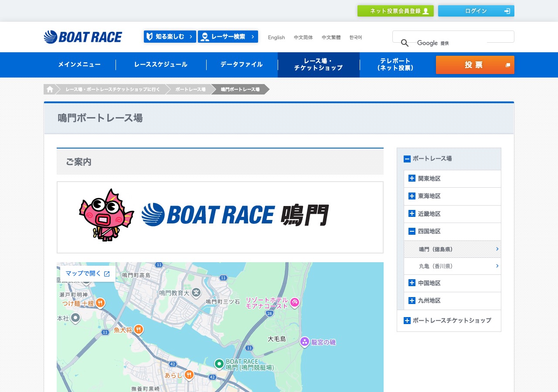Open the レーススケジュール nav item
This screenshot has width=558, height=392.
click(161, 64)
